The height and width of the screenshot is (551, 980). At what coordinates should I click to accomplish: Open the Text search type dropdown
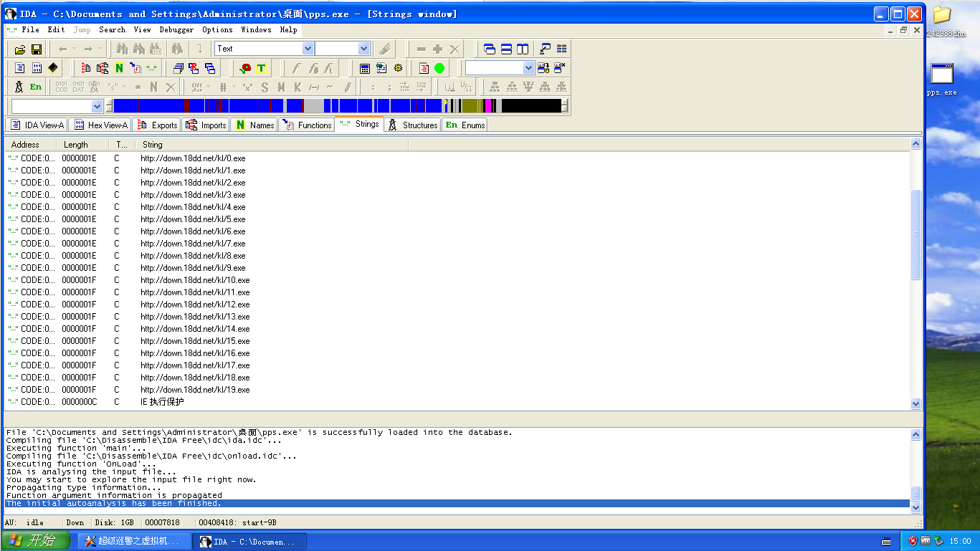pyautogui.click(x=308, y=49)
